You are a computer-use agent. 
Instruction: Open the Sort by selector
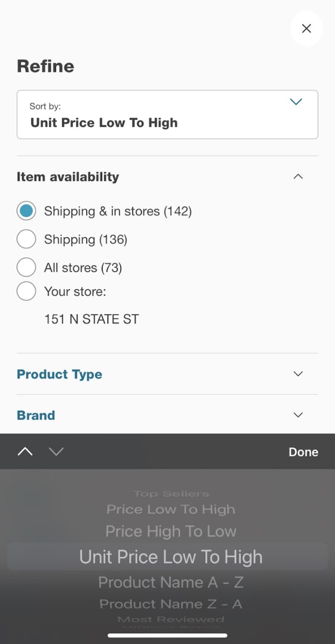(x=167, y=115)
